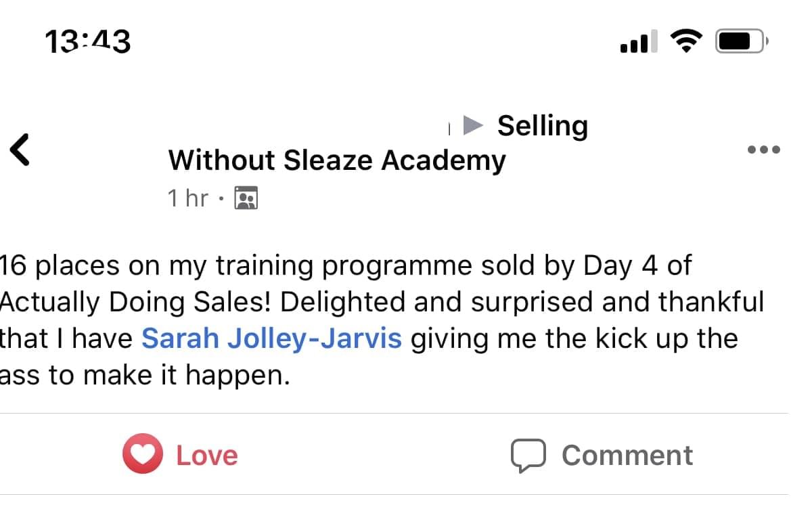The image size is (812, 507).
Task: Open the group via the word Selling
Action: 543,126
